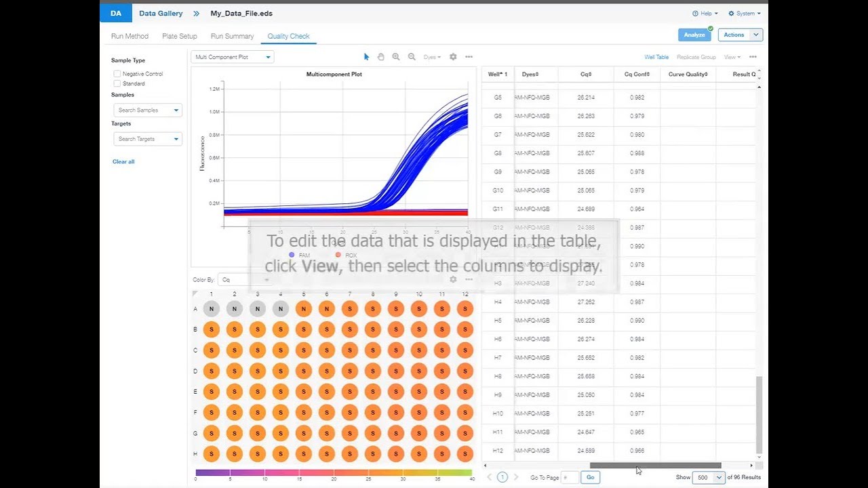The width and height of the screenshot is (868, 488).
Task: Go to the next results page arrow
Action: click(516, 477)
